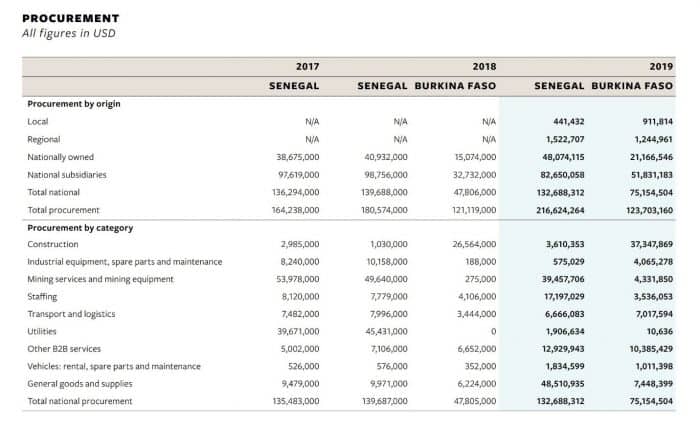Select the 'Construction' row label
The image size is (700, 429).
(x=53, y=244)
